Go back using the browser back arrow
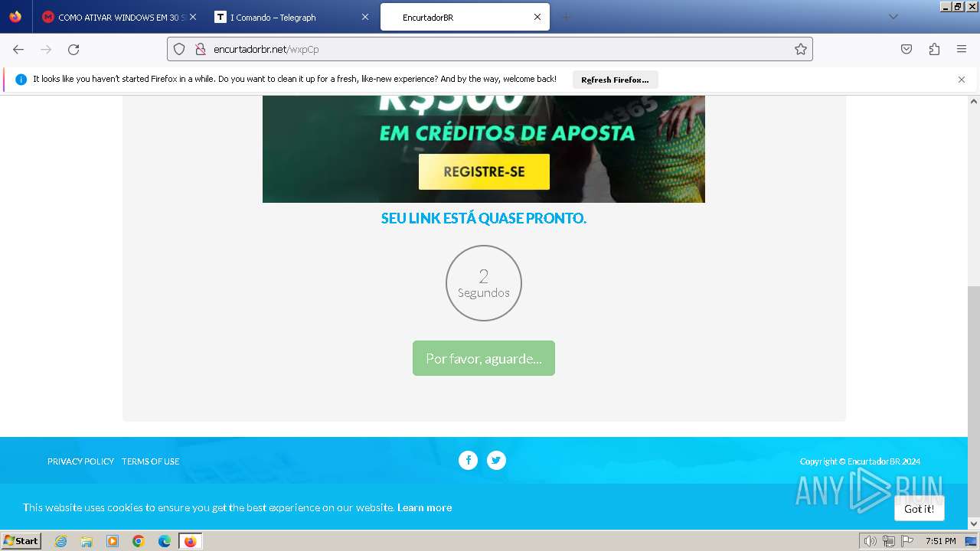 tap(18, 49)
